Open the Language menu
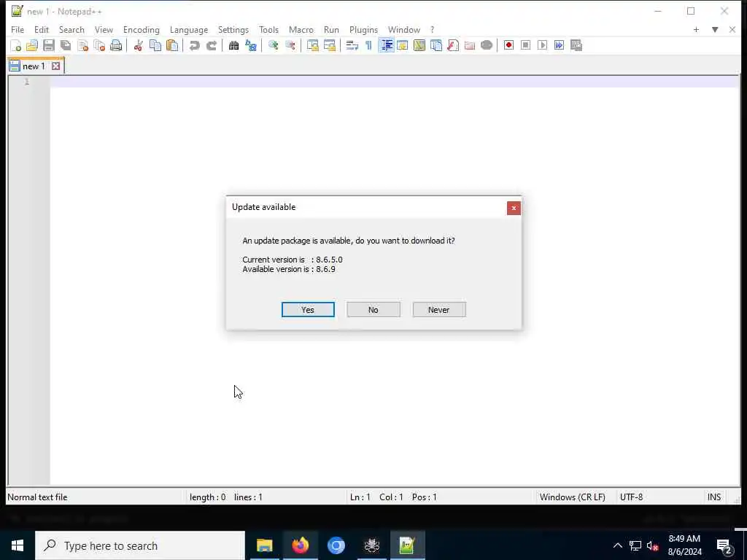 pos(189,29)
